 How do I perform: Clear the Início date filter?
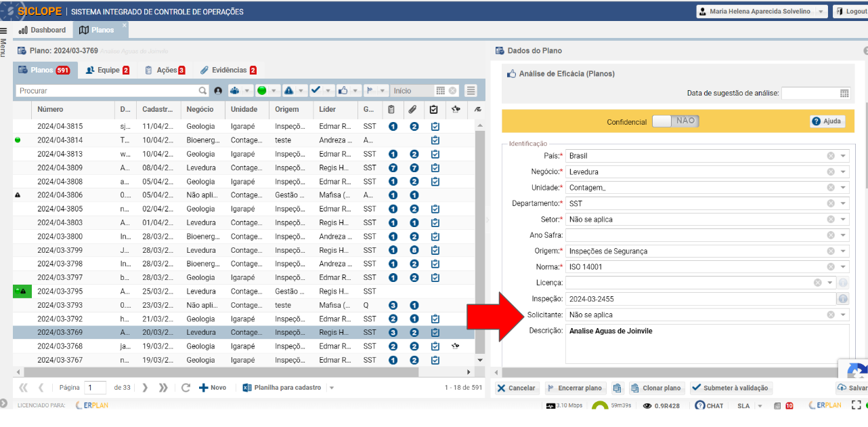click(452, 90)
